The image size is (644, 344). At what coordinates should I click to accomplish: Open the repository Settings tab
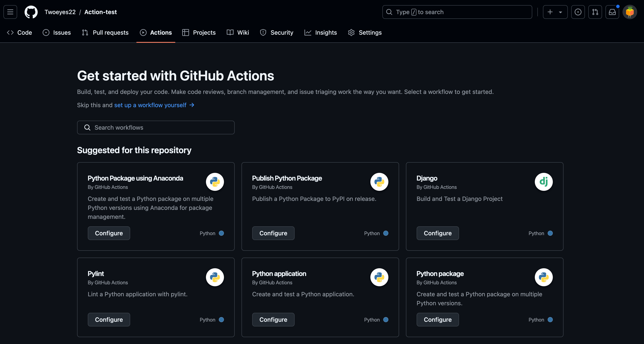(x=365, y=33)
